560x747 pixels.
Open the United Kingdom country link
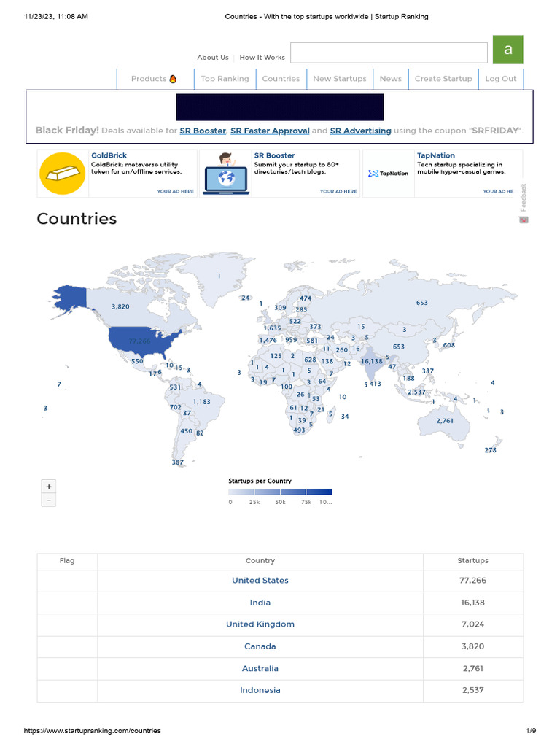click(x=260, y=624)
